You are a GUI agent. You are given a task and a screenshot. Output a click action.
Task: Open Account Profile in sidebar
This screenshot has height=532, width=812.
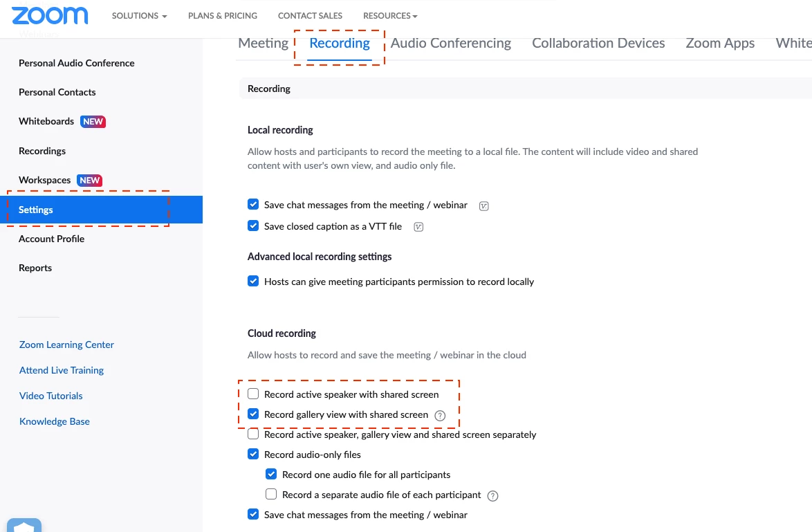(x=51, y=239)
